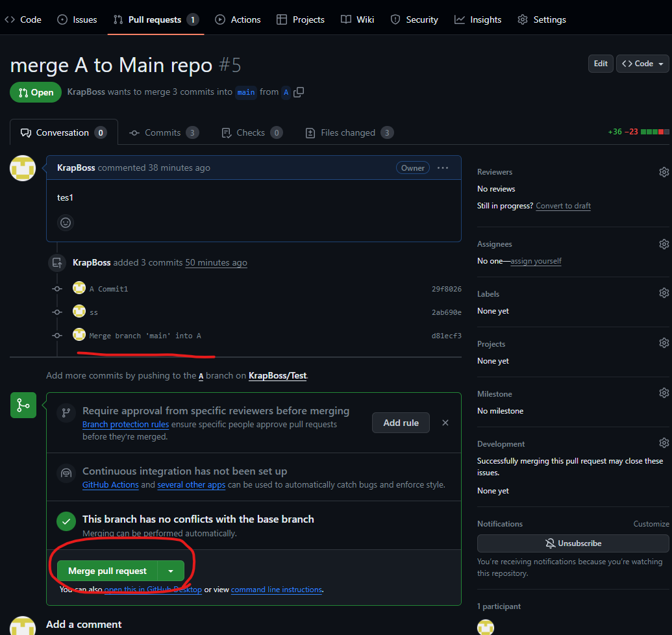672x635 pixels.
Task: Click the avatar beside A Commit1
Action: click(79, 288)
